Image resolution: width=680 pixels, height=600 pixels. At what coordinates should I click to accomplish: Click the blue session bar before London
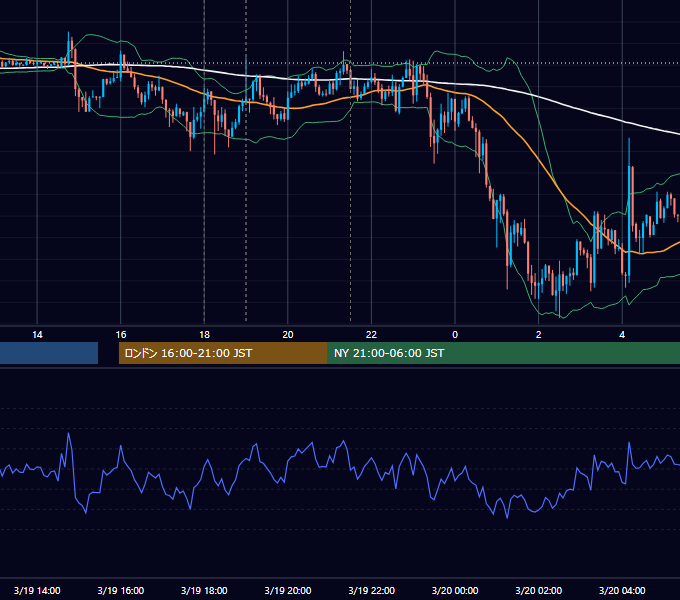(49, 353)
